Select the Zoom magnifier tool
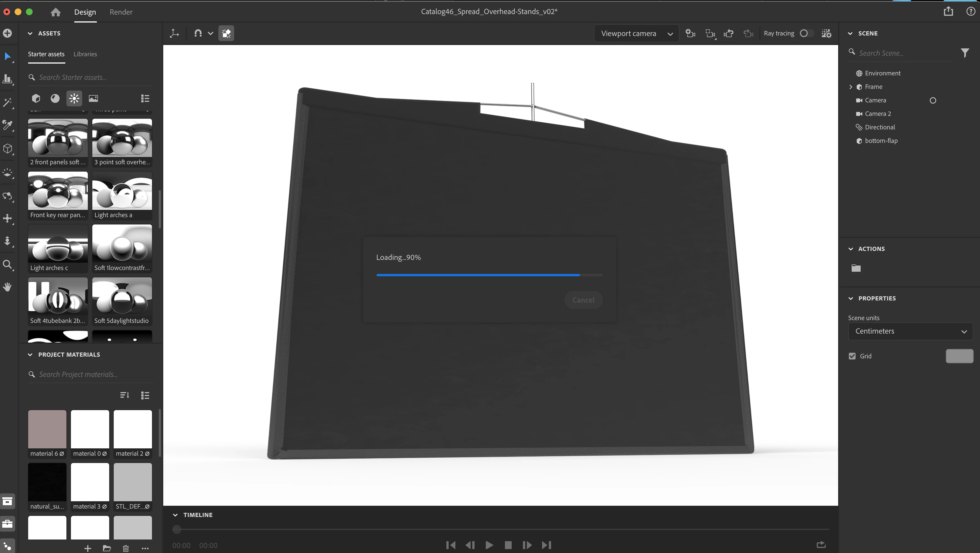The width and height of the screenshot is (980, 553). pyautogui.click(x=7, y=264)
